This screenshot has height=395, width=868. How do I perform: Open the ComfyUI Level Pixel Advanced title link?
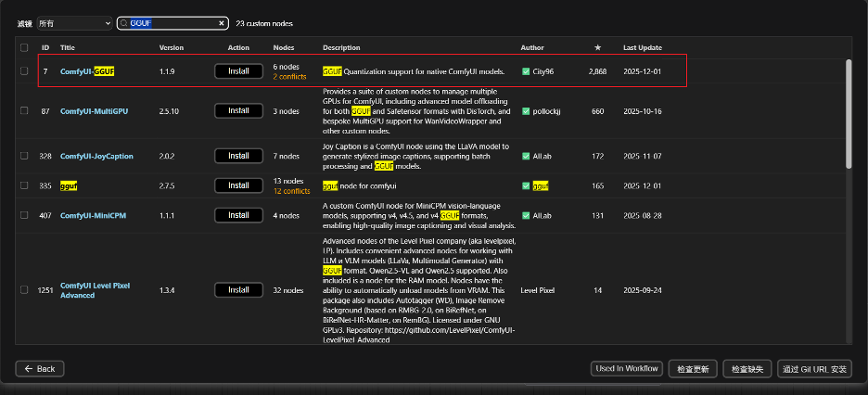(96, 290)
